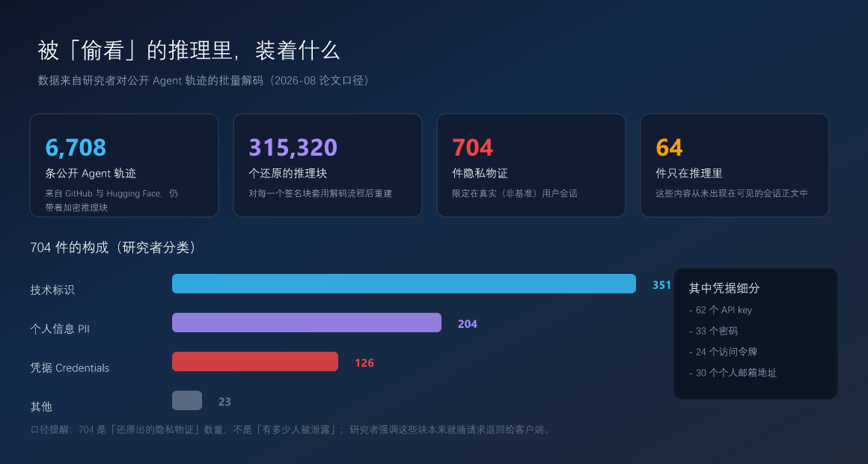868x464 pixels.
Task: Click the value 204
Action: tap(467, 324)
